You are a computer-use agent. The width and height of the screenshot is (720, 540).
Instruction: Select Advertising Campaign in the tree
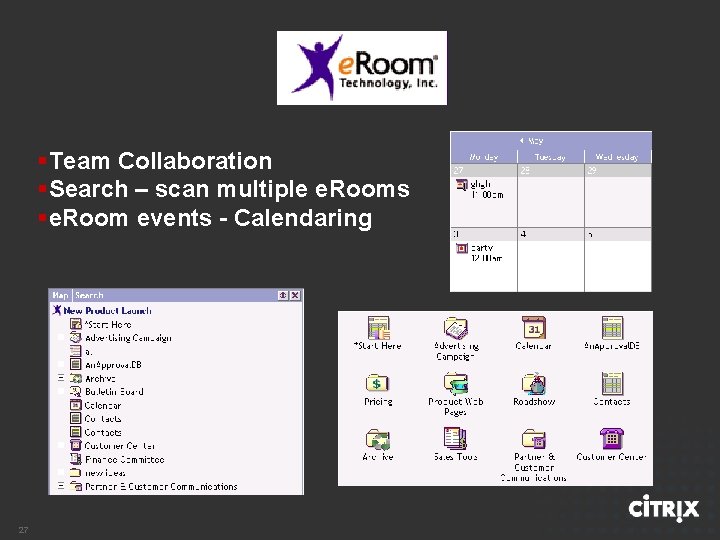coord(121,338)
